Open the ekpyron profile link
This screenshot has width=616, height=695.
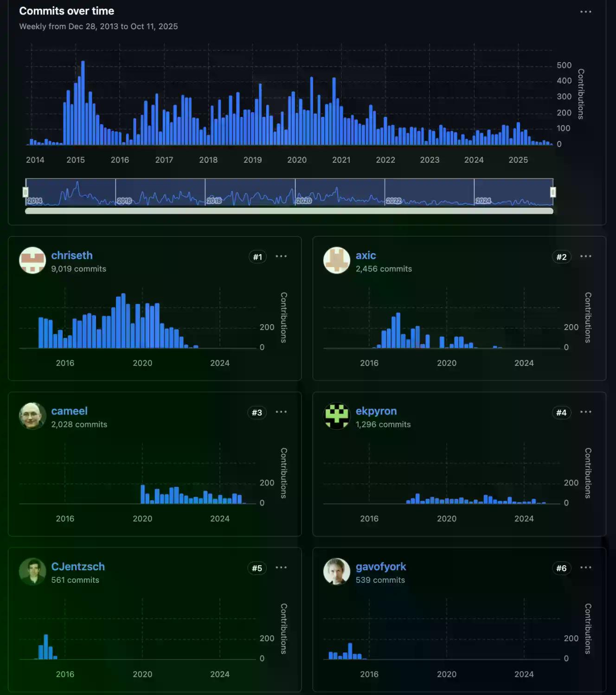click(376, 411)
